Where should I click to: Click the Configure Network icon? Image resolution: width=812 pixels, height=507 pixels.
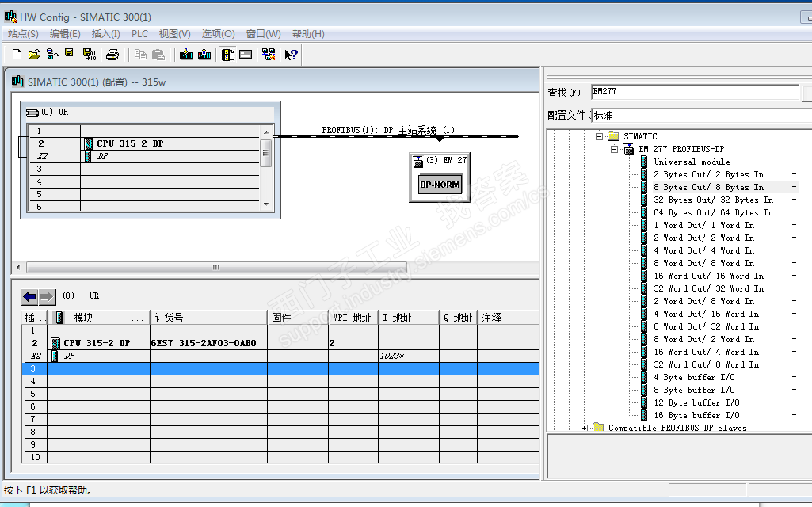tap(269, 55)
